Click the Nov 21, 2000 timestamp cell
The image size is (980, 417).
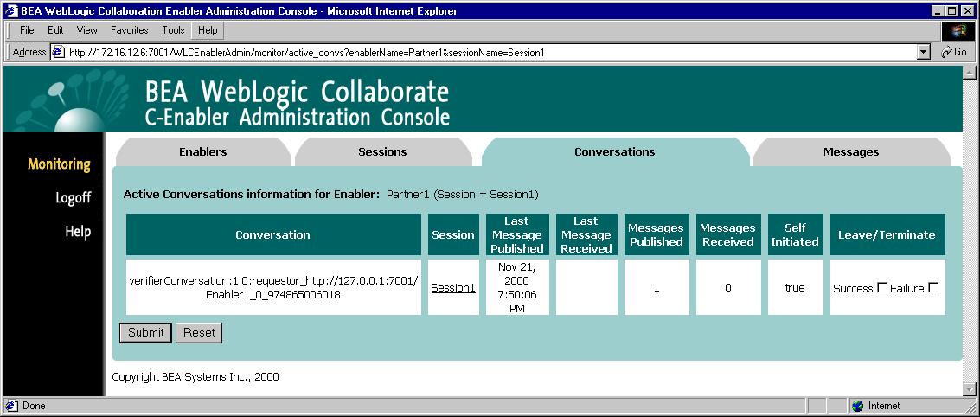coord(517,287)
